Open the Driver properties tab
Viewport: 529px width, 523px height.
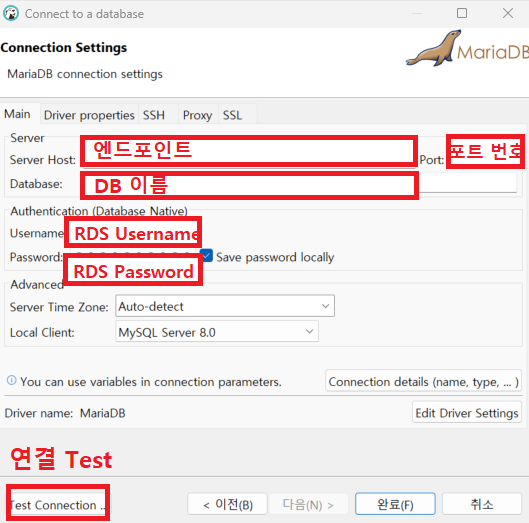click(89, 115)
